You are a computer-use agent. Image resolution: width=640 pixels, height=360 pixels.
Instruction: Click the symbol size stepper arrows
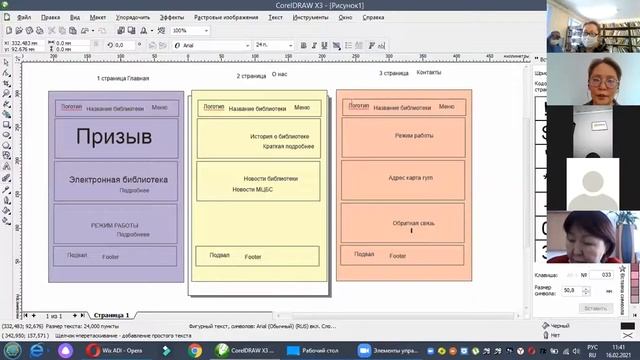pos(586,291)
